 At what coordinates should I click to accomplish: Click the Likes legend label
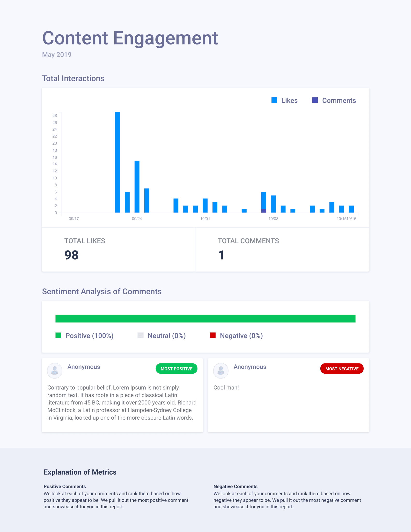(289, 101)
